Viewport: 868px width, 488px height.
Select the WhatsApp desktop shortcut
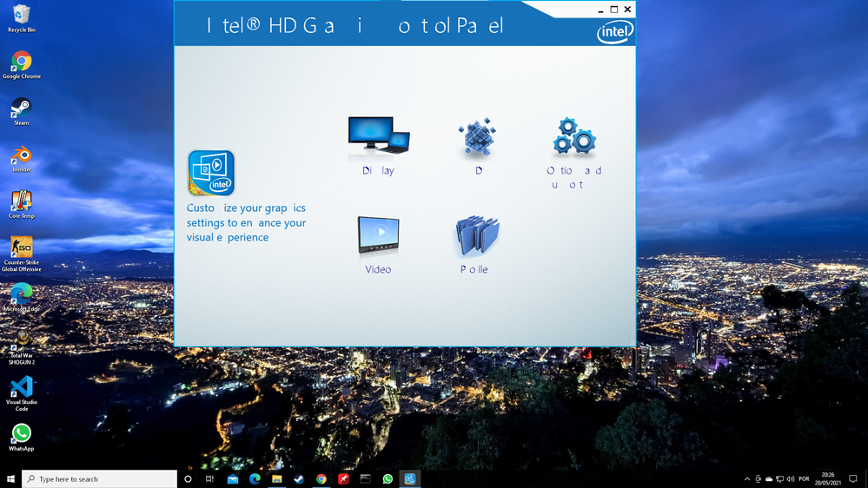click(x=22, y=437)
